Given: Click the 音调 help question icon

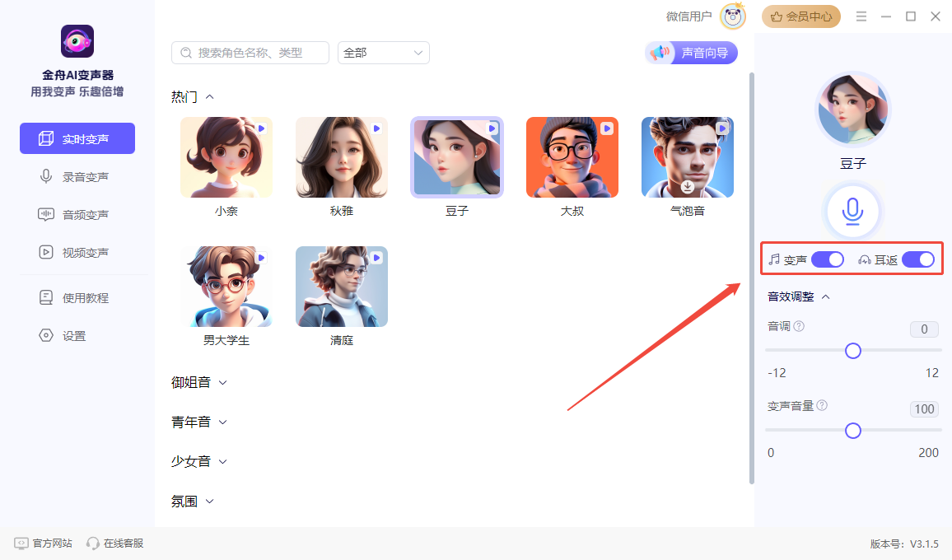Looking at the screenshot, I should pyautogui.click(x=799, y=326).
